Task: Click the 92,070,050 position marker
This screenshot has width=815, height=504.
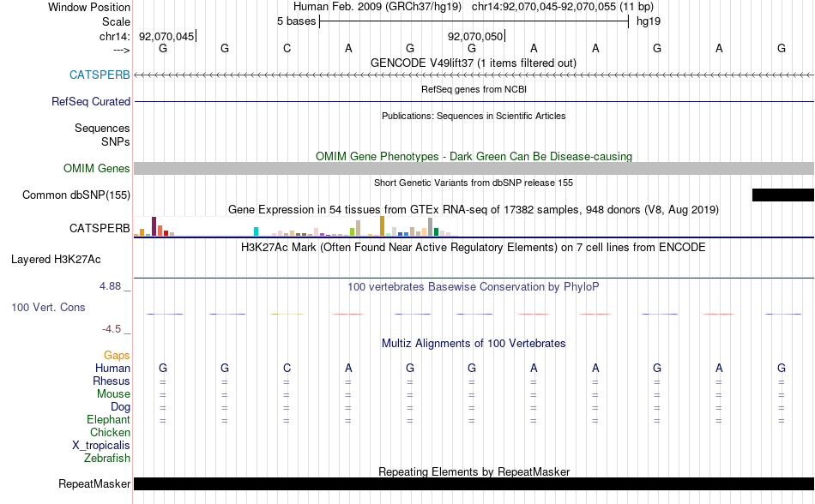Action: pyautogui.click(x=475, y=36)
